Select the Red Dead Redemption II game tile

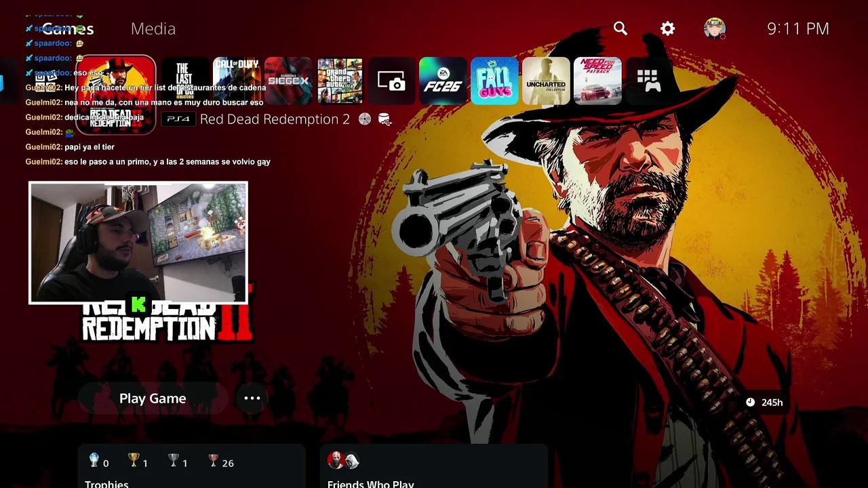point(116,95)
